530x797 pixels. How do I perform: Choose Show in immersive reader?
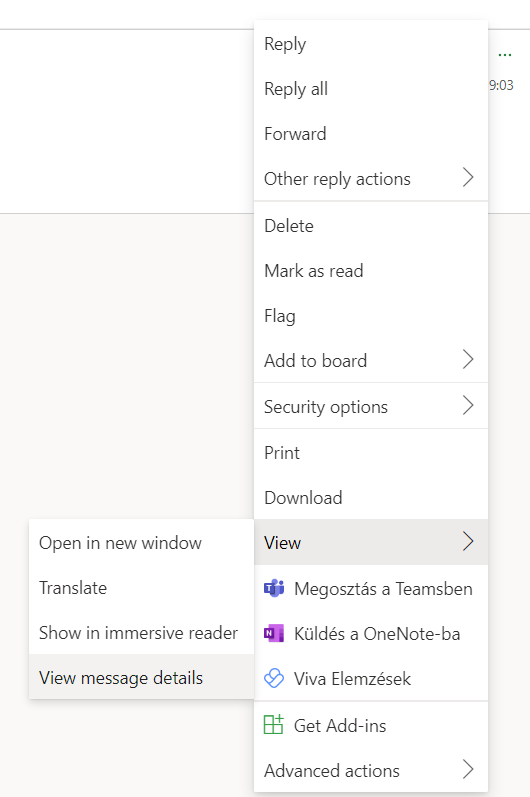tap(141, 632)
